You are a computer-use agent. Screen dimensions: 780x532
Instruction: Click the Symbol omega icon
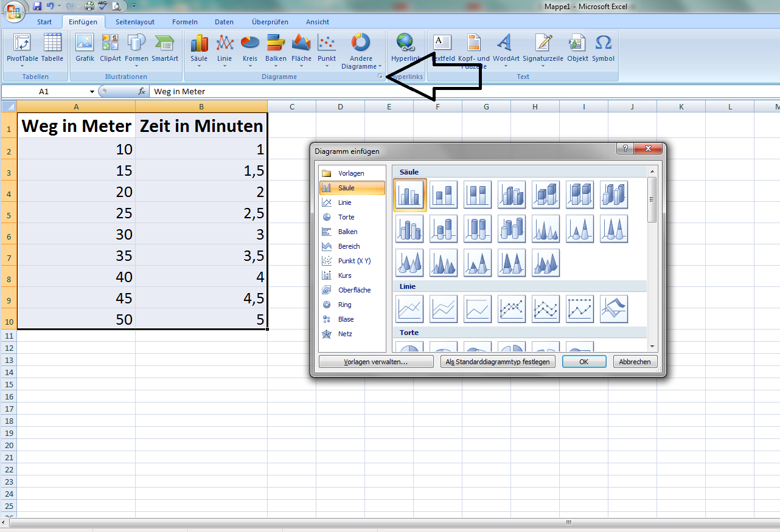(x=603, y=49)
